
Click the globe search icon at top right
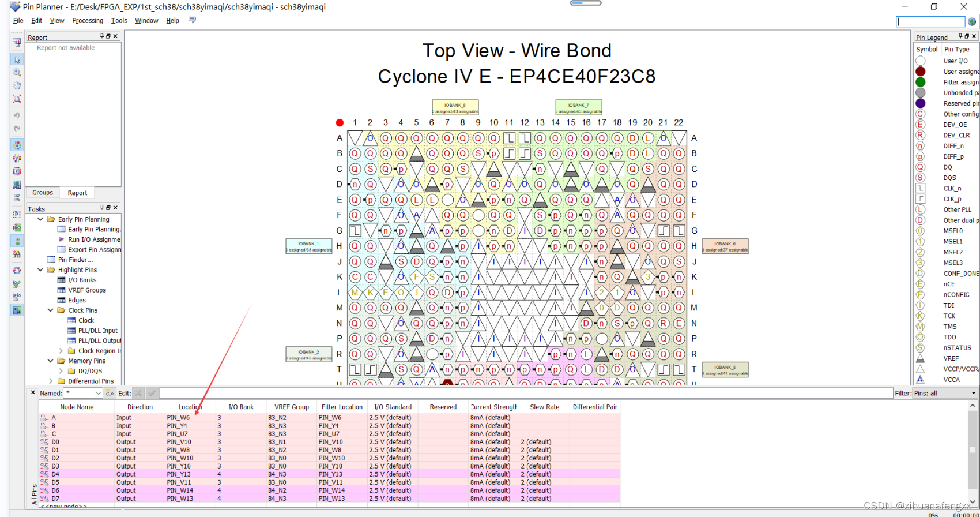click(972, 22)
